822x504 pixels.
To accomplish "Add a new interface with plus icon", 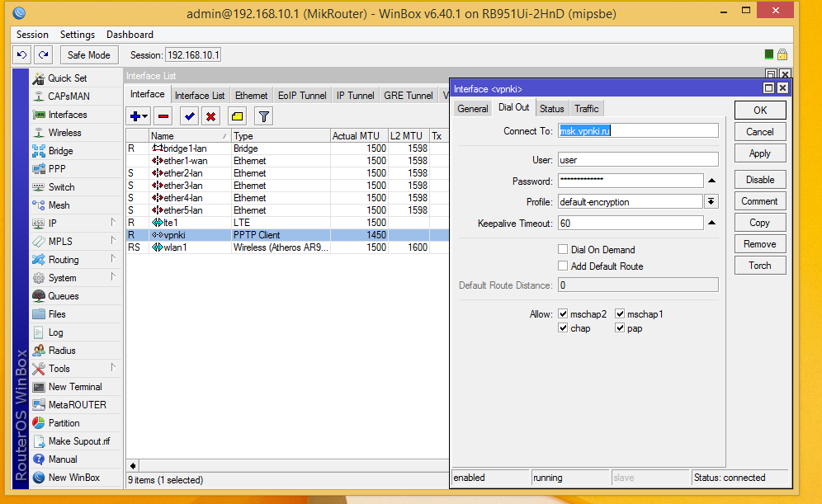I will (x=139, y=116).
